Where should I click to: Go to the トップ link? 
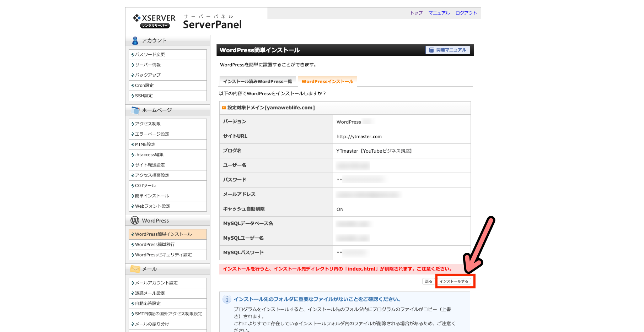(416, 13)
